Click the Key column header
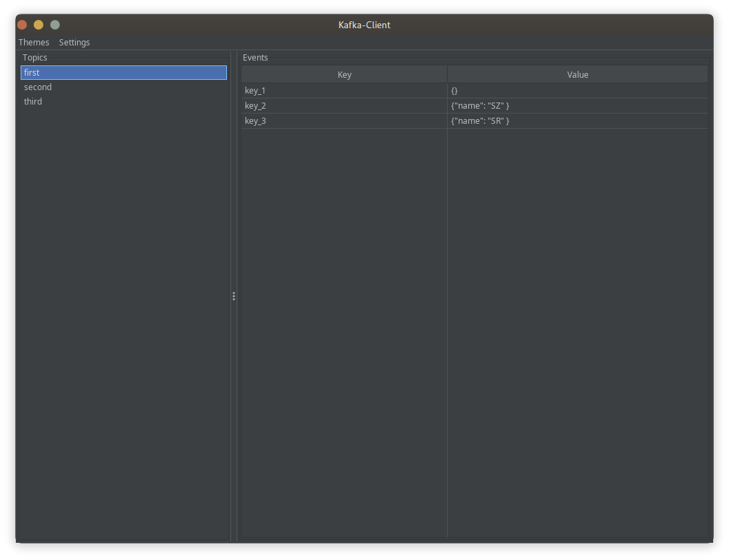729x560 pixels. 344,74
